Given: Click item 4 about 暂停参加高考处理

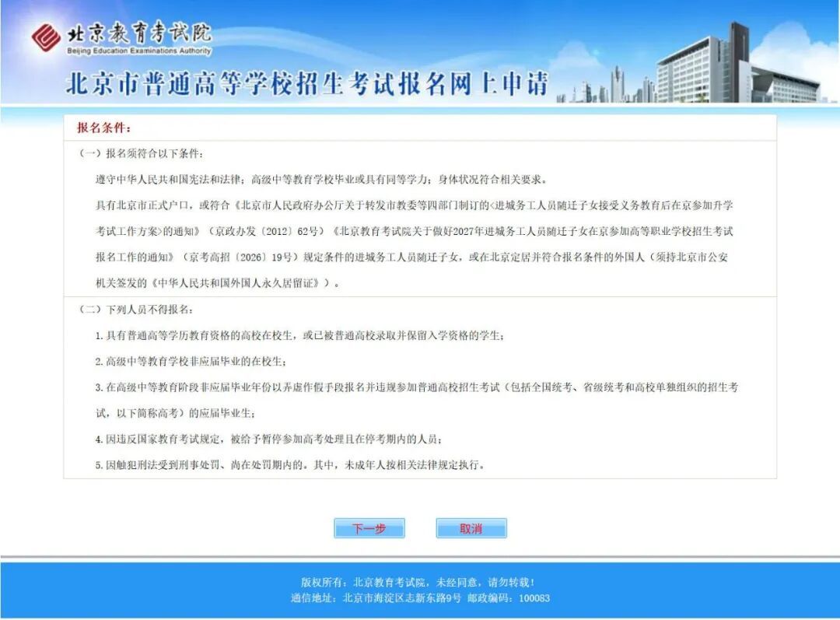Looking at the screenshot, I should (x=269, y=440).
